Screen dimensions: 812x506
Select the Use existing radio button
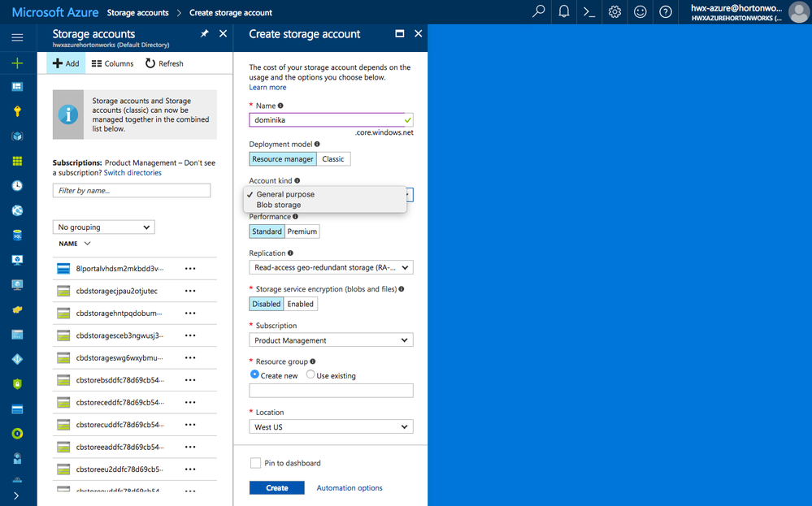[x=310, y=375]
